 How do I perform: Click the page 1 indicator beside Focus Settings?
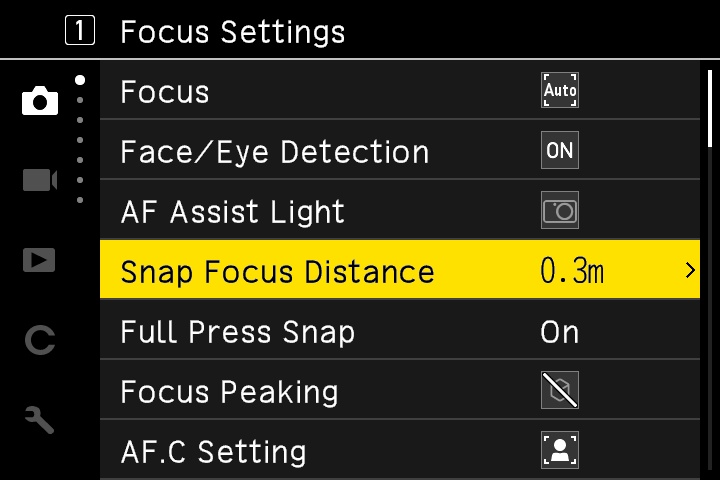80,30
